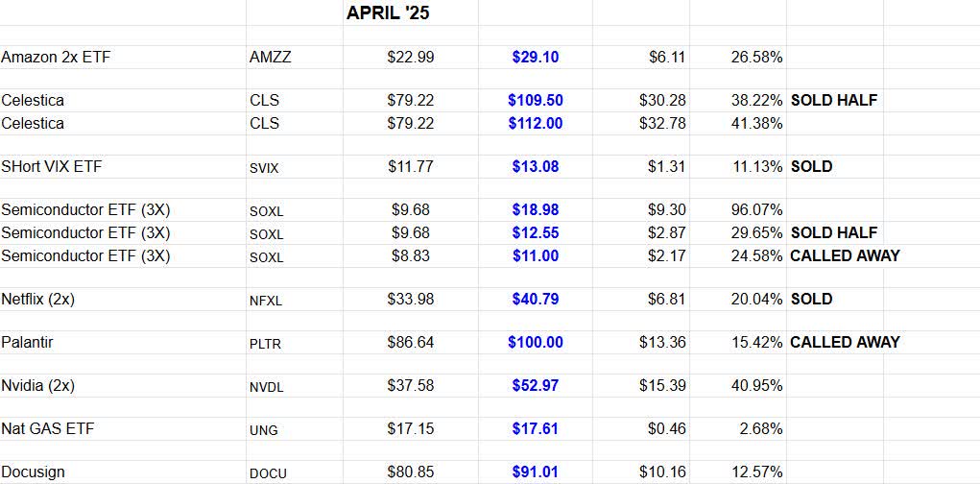Select the Amazon 2x ETF name cell
Screen dimensions: 980x484
(x=59, y=57)
